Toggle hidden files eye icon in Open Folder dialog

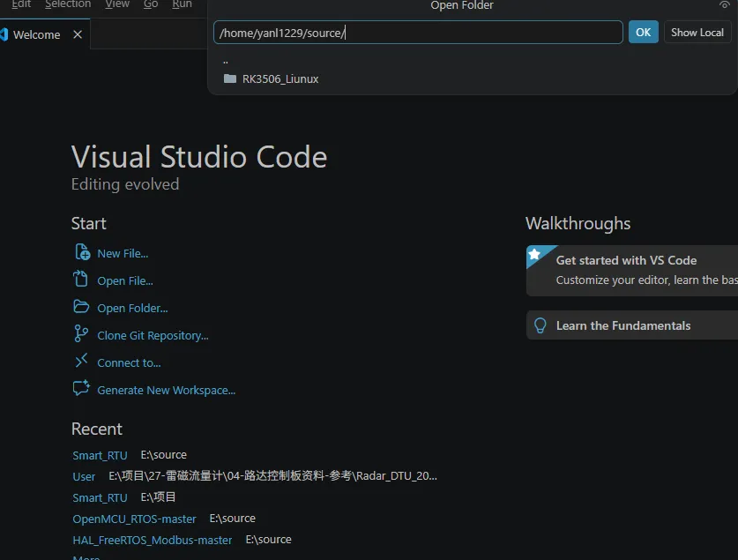(725, 5)
